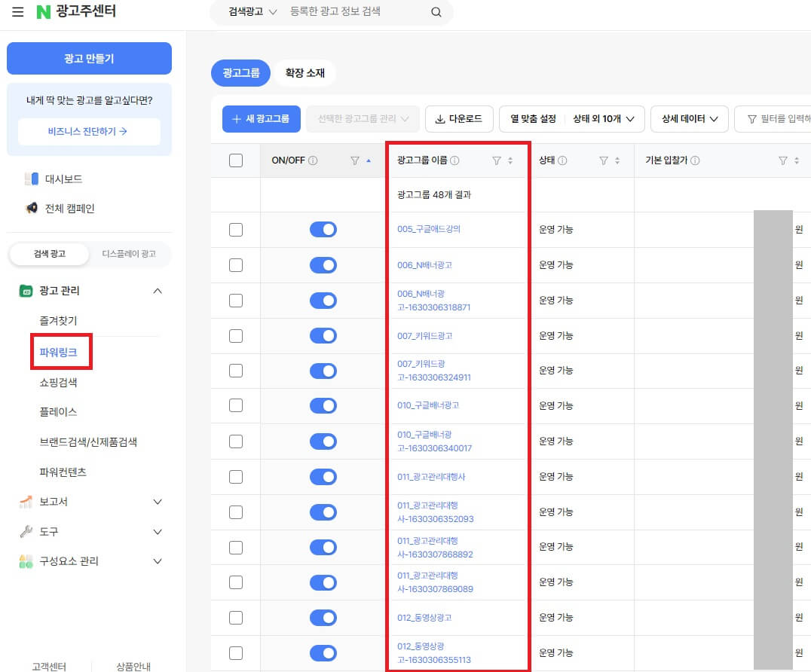Click the 광고 만들기 button

89,59
